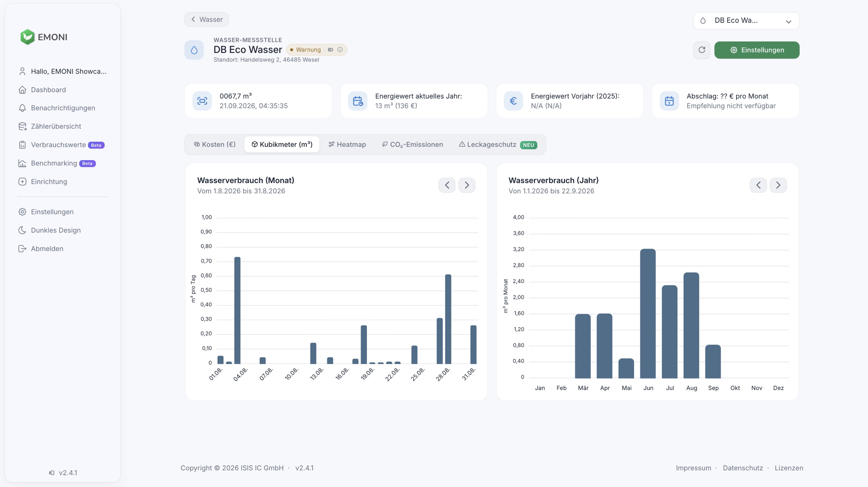
Task: Open Benchmarking Beta page
Action: [x=57, y=163]
